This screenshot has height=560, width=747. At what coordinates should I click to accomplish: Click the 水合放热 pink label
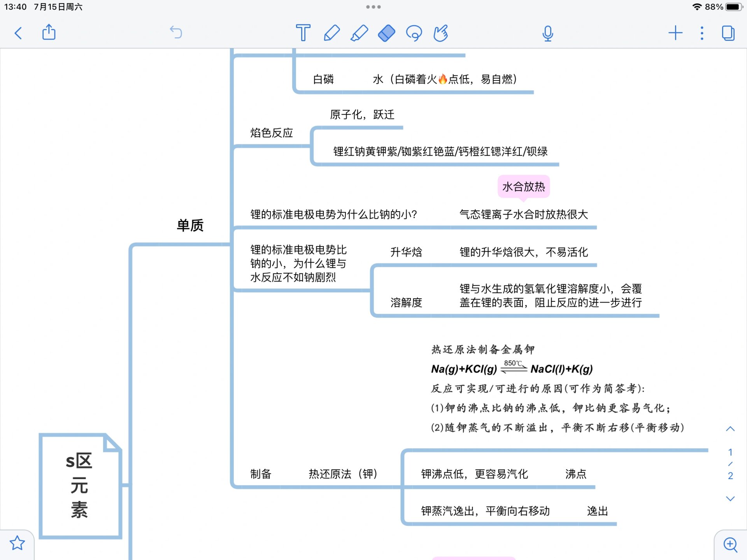[x=524, y=187]
